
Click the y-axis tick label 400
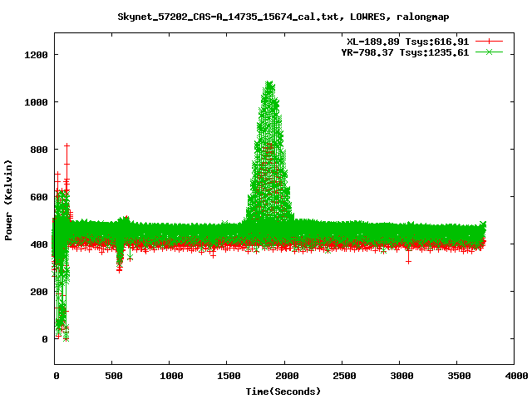coord(39,244)
